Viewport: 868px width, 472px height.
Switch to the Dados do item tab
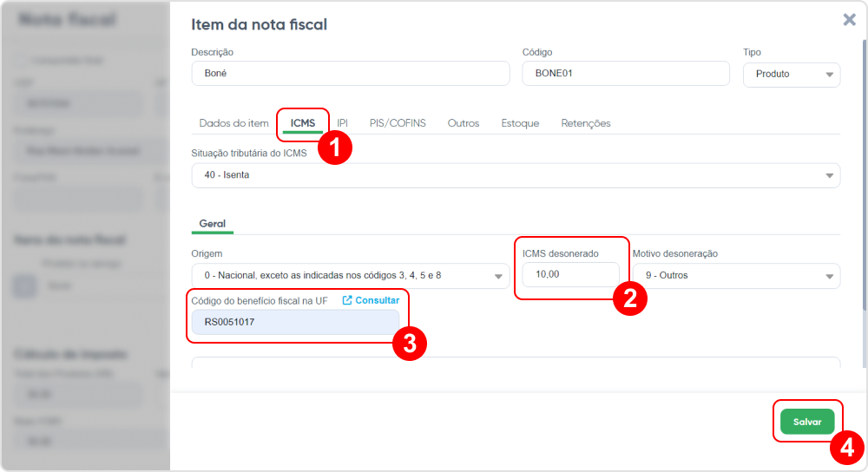(x=233, y=123)
